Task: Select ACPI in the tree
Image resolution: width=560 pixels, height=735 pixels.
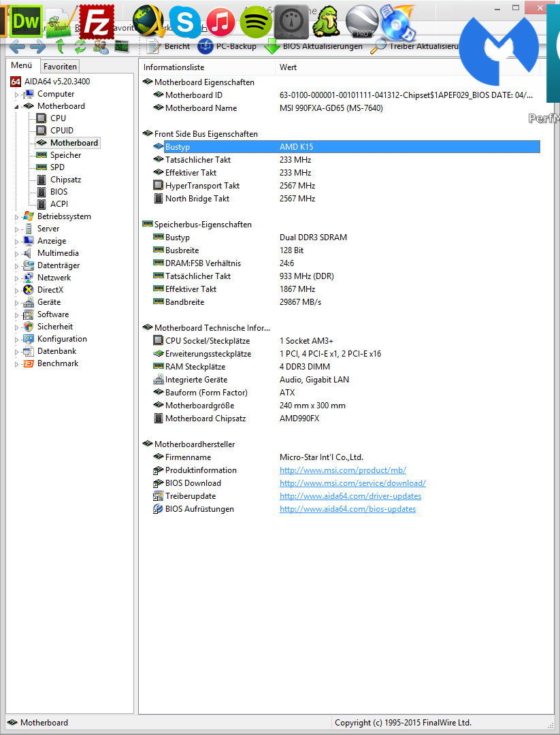Action: (59, 204)
